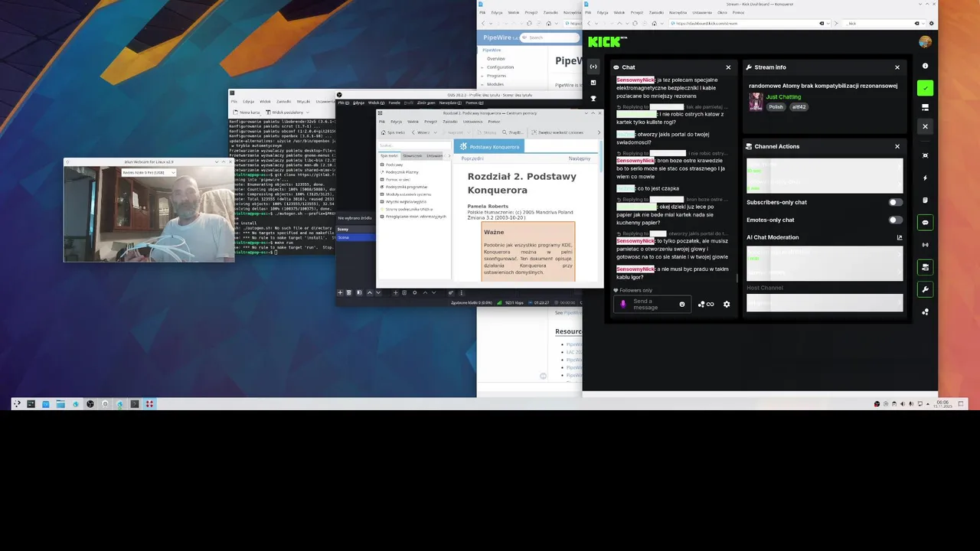Click Spis treści toolbar button
Screen dimensions: 980x551
(x=393, y=132)
